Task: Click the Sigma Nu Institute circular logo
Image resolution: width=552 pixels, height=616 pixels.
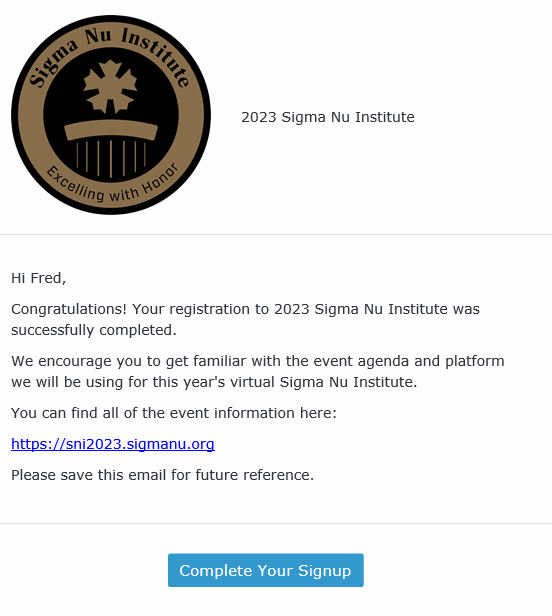Action: pyautogui.click(x=111, y=115)
